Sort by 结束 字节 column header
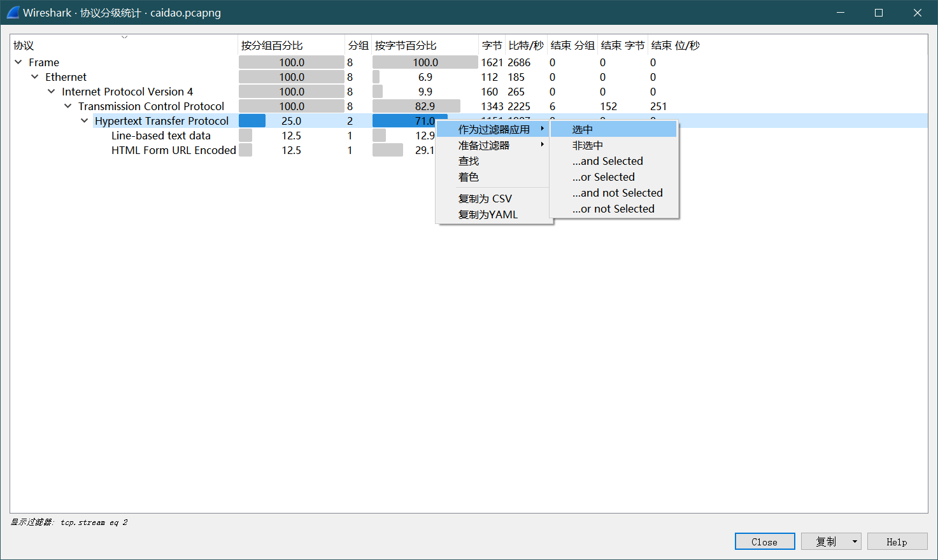The height and width of the screenshot is (560, 938). (x=623, y=46)
